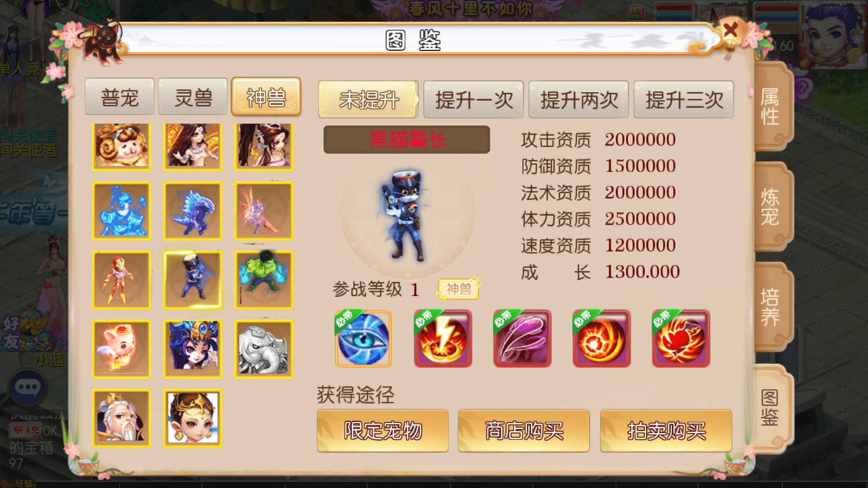Show stats for 提升一次 upgrade level

coord(474,99)
